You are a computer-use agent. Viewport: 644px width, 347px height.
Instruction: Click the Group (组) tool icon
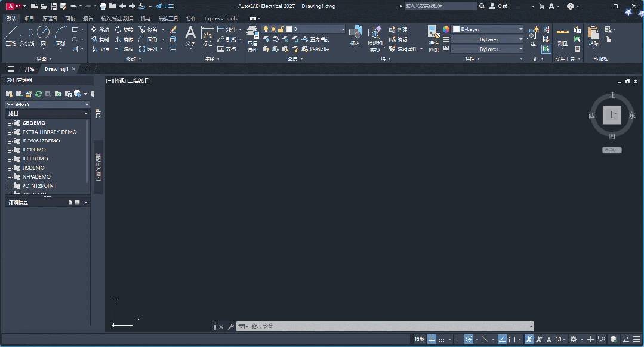(534, 33)
